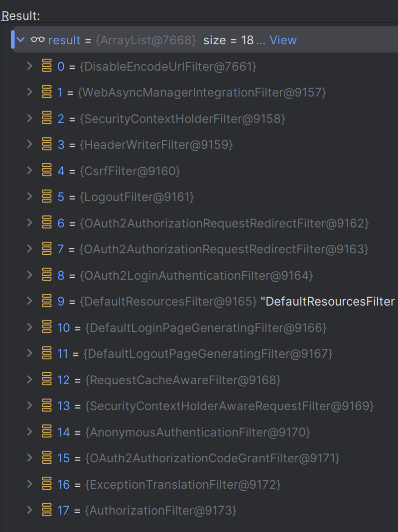Click the object icon of SecurityContextHolderFilter

[x=47, y=118]
